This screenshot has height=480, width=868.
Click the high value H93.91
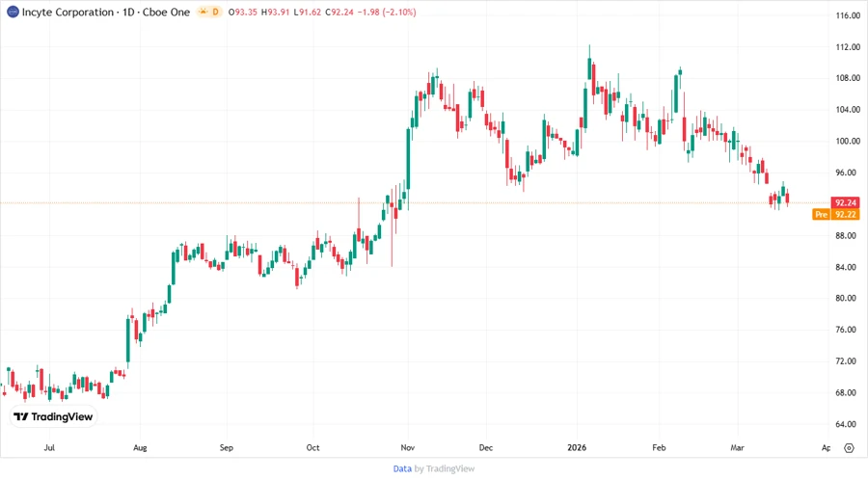click(x=275, y=12)
